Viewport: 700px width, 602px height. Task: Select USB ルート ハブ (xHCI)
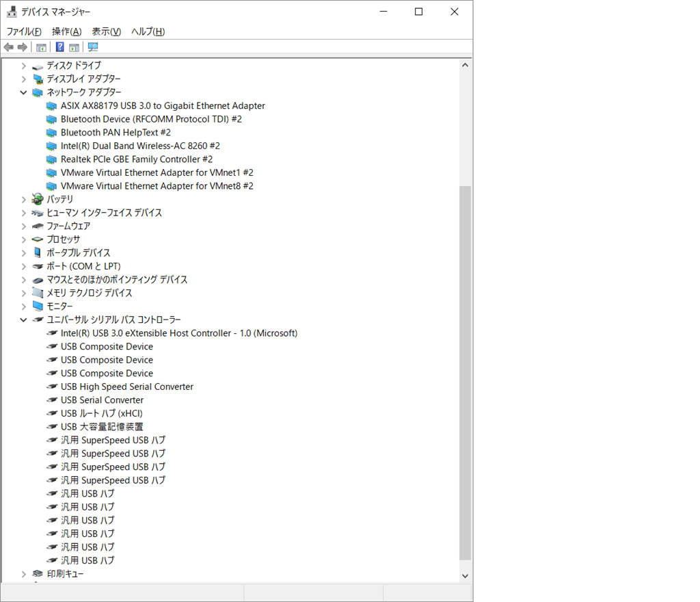pyautogui.click(x=102, y=414)
